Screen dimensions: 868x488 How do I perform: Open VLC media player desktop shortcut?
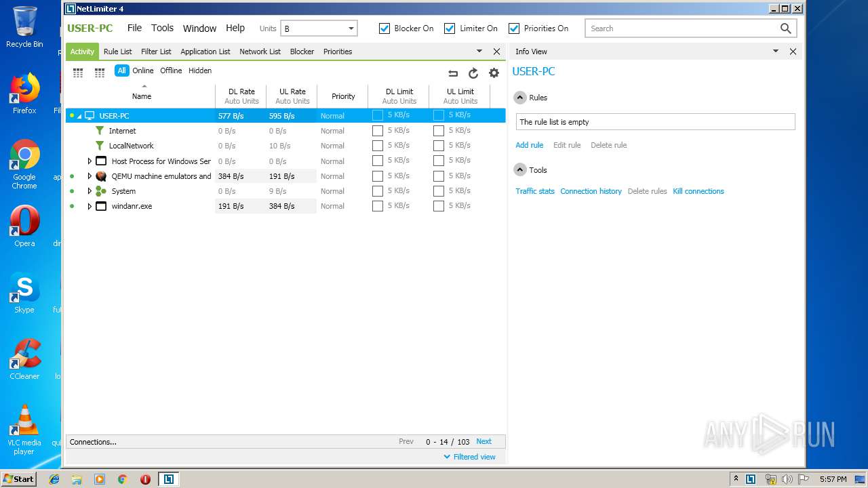(24, 430)
